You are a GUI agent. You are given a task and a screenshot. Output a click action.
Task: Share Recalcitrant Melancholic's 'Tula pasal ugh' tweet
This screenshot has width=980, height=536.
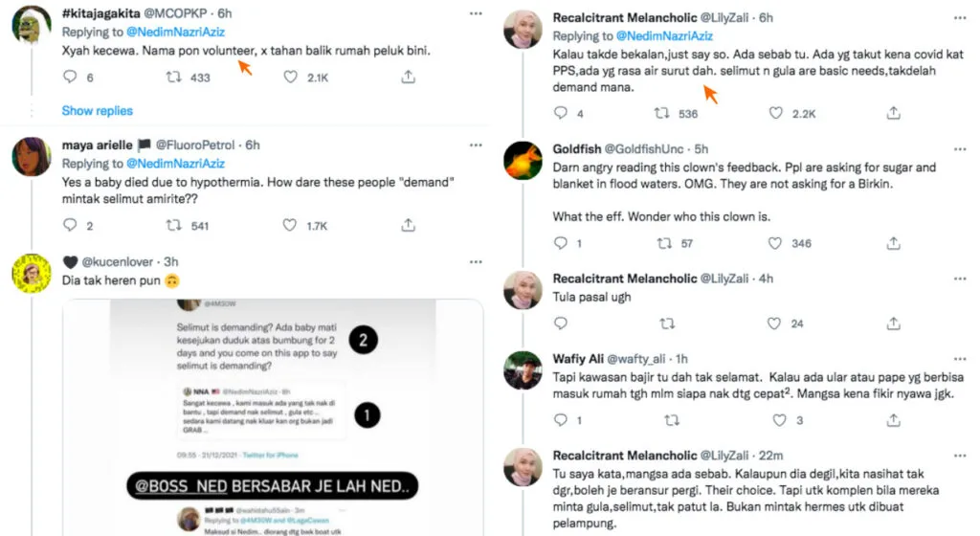893,324
